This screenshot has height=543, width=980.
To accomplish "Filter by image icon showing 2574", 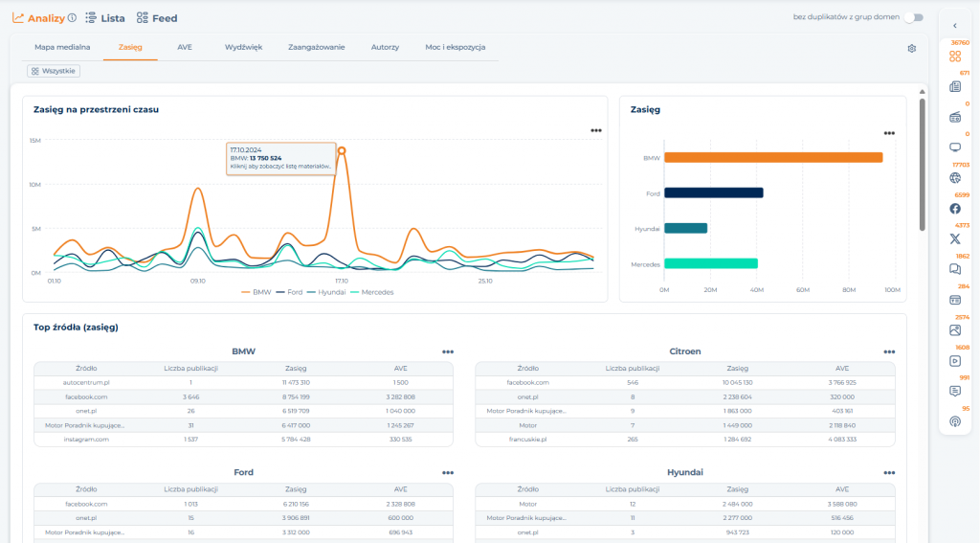I will 955,330.
